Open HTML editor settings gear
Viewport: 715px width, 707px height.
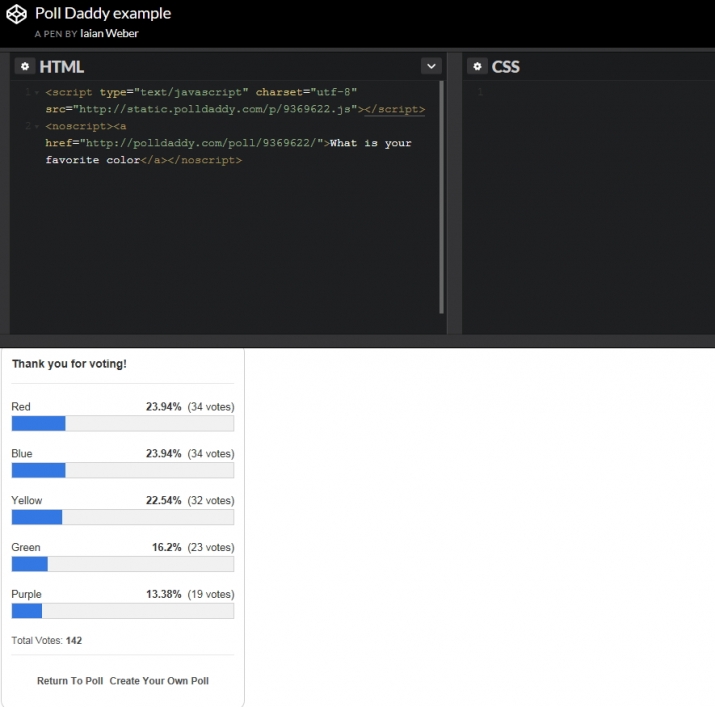click(x=25, y=67)
